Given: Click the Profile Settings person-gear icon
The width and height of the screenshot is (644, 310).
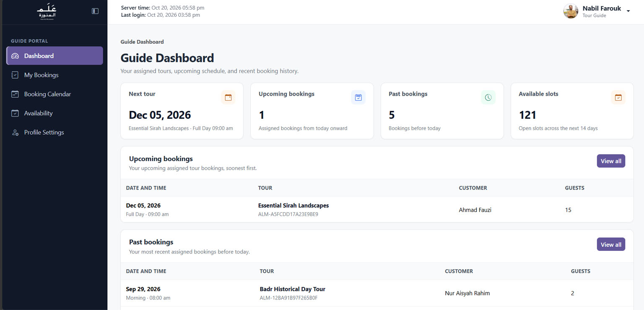Looking at the screenshot, I should pos(15,132).
